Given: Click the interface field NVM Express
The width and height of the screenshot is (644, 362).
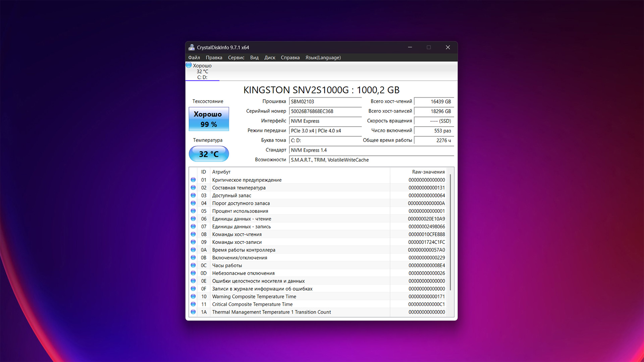Looking at the screenshot, I should [x=325, y=121].
